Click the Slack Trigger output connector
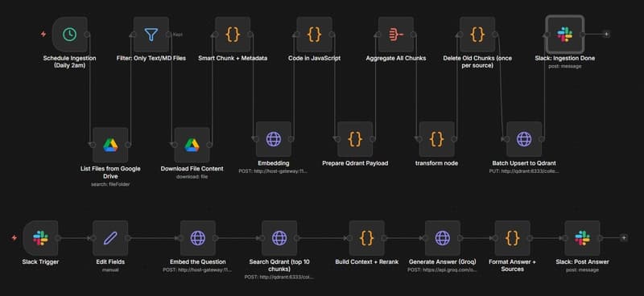 point(58,238)
